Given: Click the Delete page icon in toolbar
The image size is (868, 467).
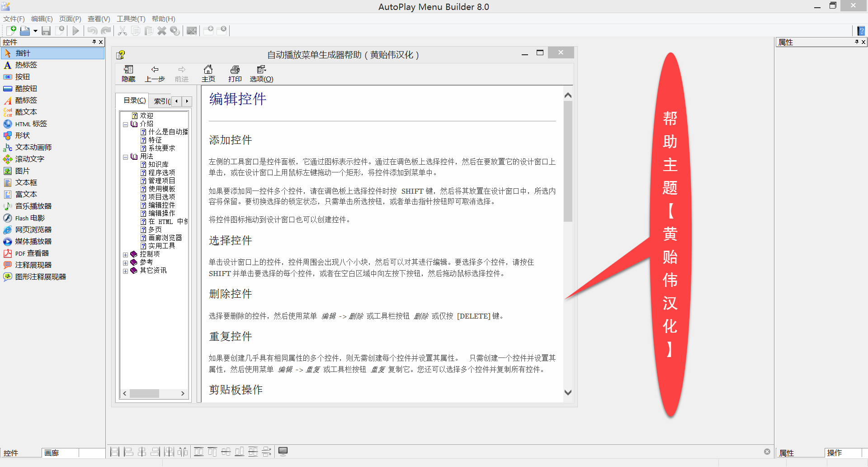Looking at the screenshot, I should [222, 31].
